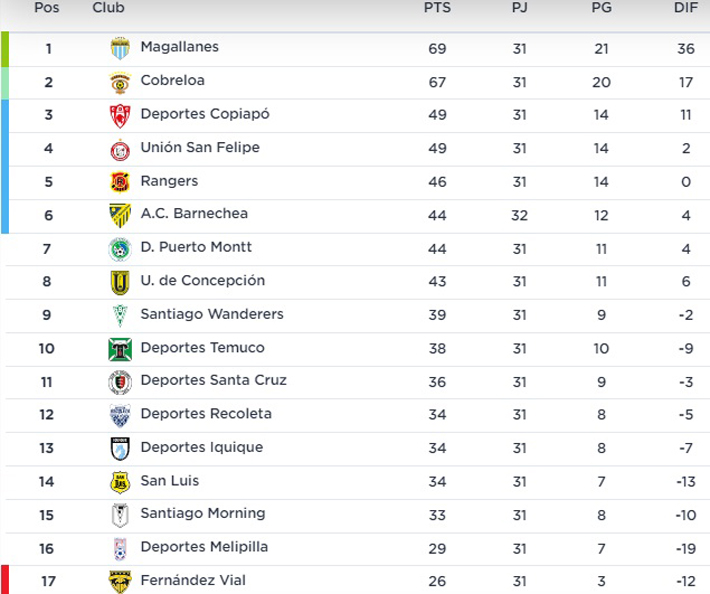710x594 pixels.
Task: Click the Santiago Morning table row points value
Action: click(x=437, y=514)
